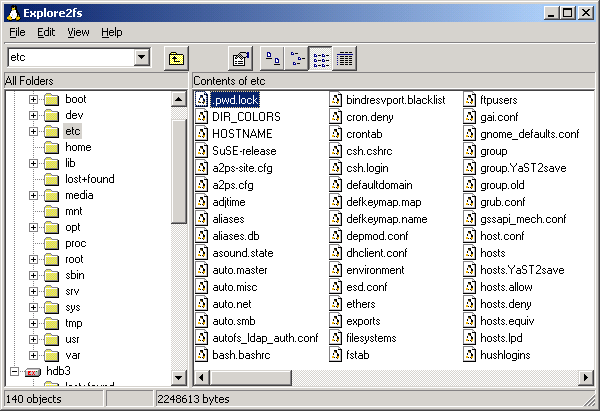The width and height of the screenshot is (600, 411).
Task: Click the hosts file icon
Action: coord(470,253)
